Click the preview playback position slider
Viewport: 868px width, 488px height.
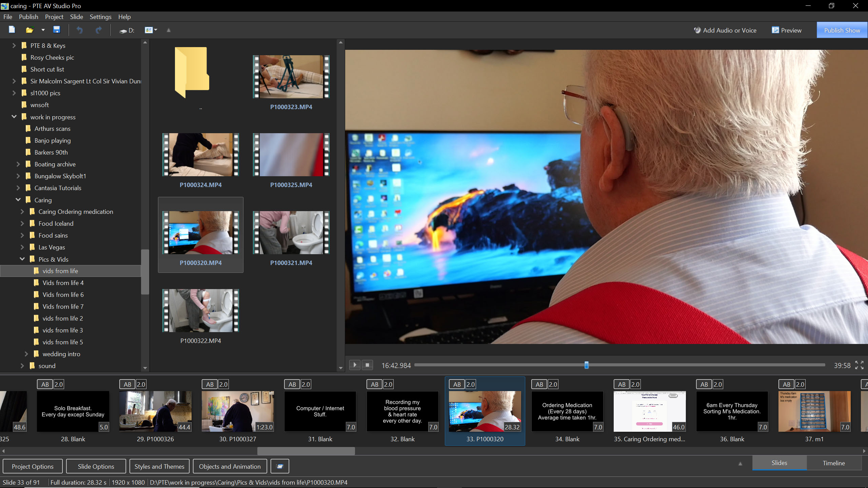point(586,365)
